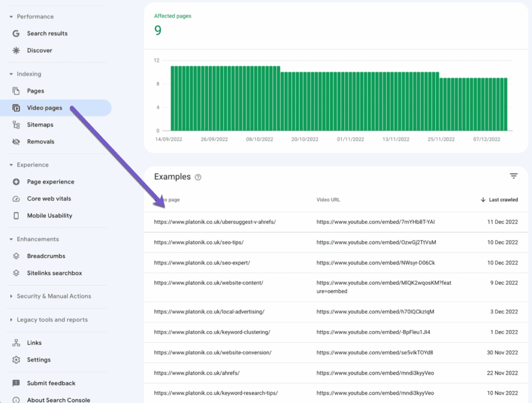Click the Settings gear icon
532x403 pixels.
[x=16, y=360]
